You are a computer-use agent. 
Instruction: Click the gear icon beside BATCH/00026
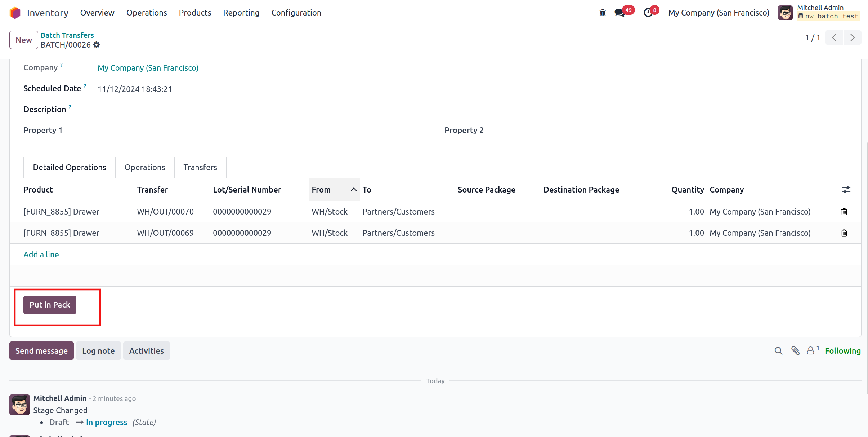[97, 45]
